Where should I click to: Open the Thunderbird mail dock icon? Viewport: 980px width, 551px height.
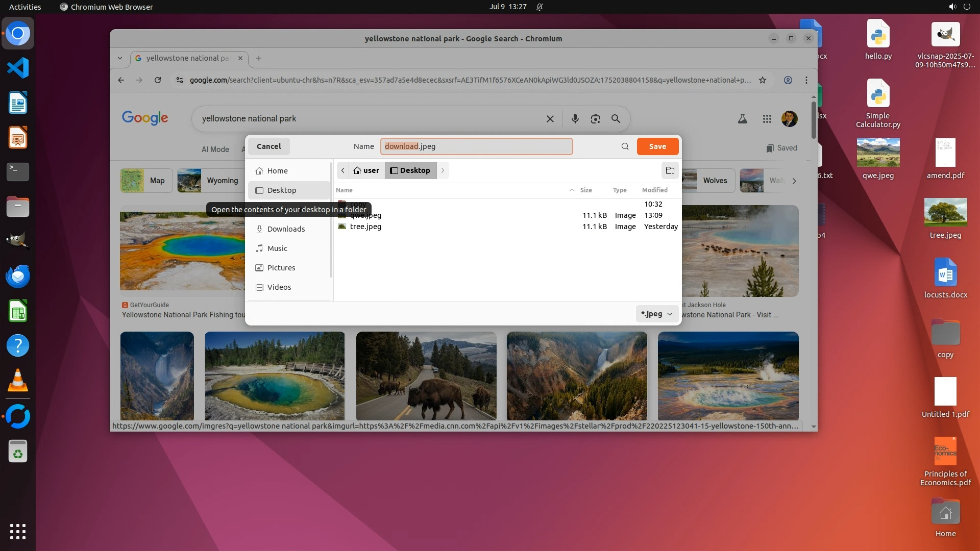(18, 277)
